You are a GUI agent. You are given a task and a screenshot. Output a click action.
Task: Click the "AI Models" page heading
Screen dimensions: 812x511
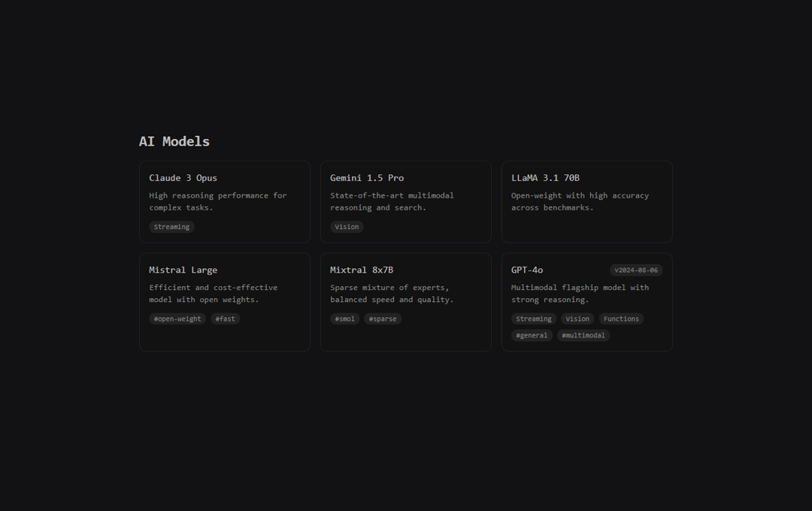point(174,141)
